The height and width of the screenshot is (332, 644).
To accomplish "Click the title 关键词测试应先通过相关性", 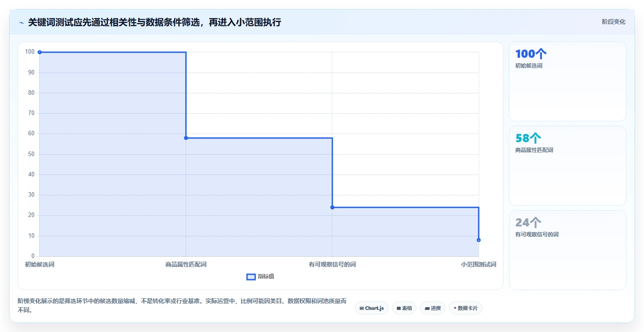I will point(154,22).
